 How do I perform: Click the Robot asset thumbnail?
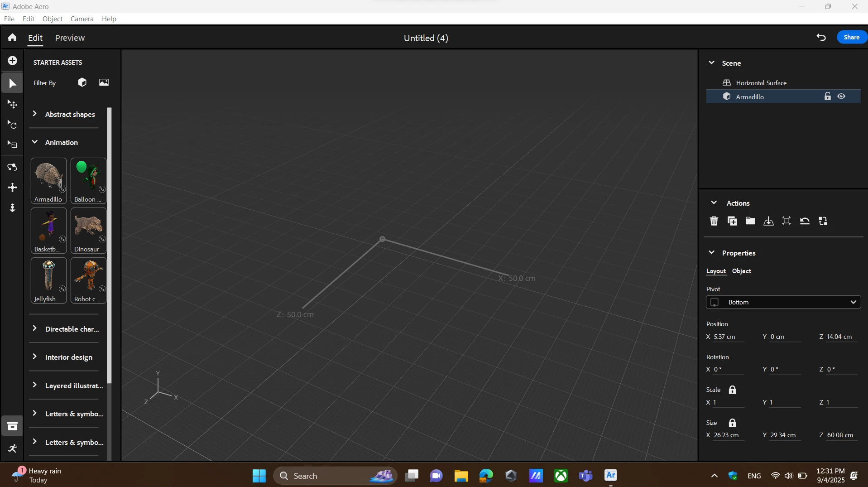pyautogui.click(x=88, y=280)
